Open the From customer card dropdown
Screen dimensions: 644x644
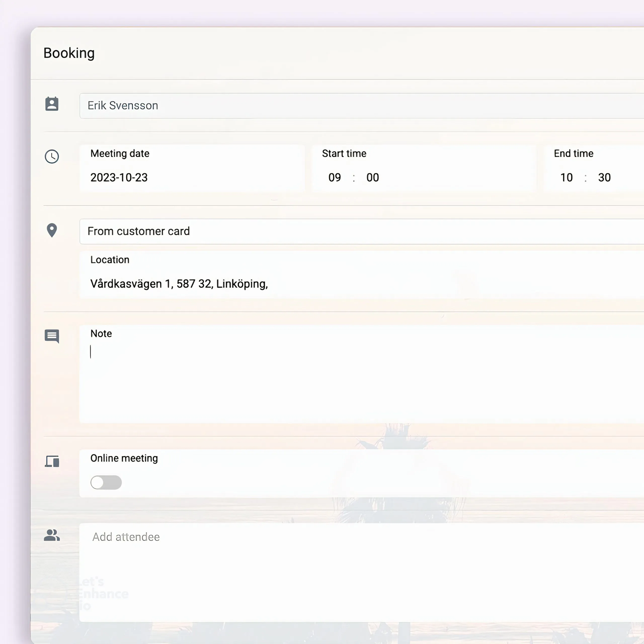pos(362,231)
